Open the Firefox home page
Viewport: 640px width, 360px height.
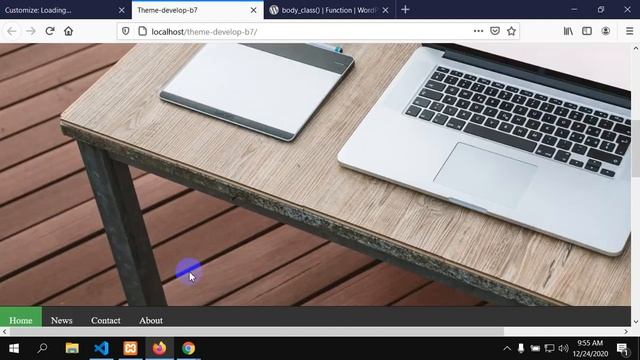(69, 31)
